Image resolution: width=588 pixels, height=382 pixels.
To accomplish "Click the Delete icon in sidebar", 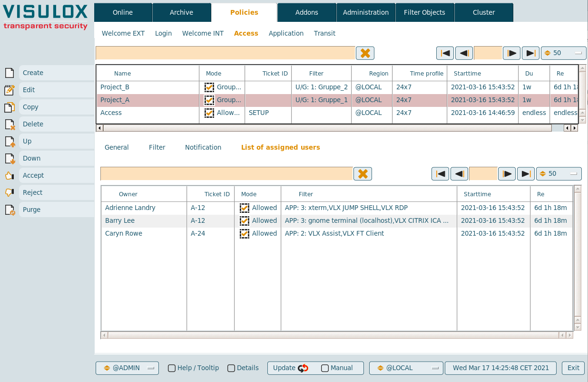I will pos(10,124).
